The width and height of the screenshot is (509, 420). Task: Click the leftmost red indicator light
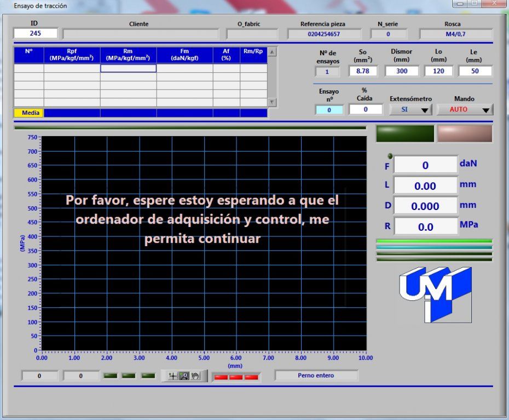(x=221, y=377)
